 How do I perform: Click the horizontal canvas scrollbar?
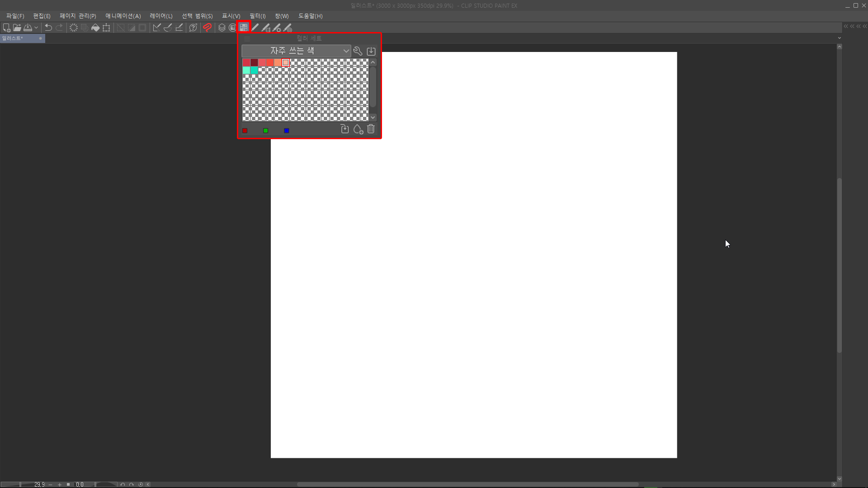click(x=467, y=484)
